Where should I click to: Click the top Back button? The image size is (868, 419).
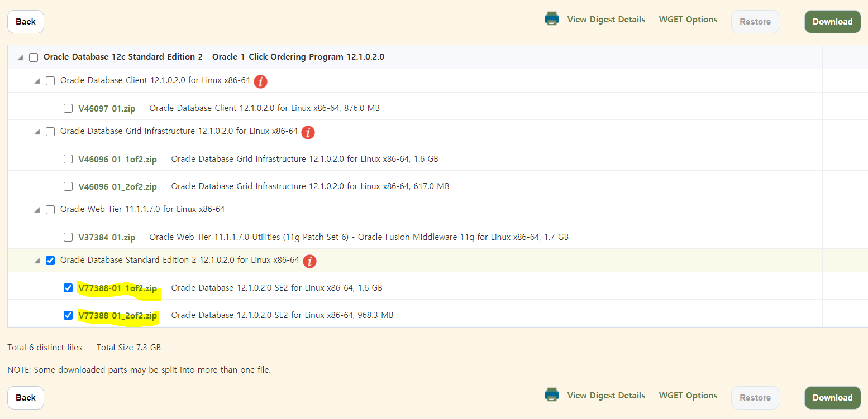coord(26,22)
